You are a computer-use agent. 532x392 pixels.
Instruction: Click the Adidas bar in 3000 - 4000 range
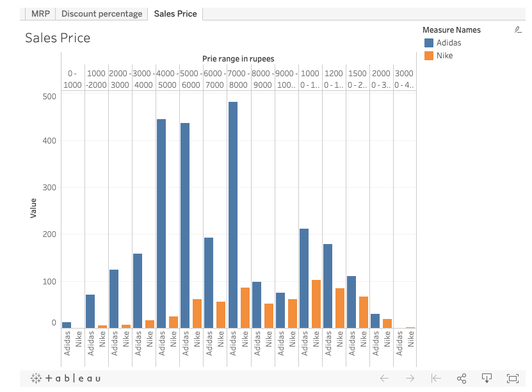138,291
